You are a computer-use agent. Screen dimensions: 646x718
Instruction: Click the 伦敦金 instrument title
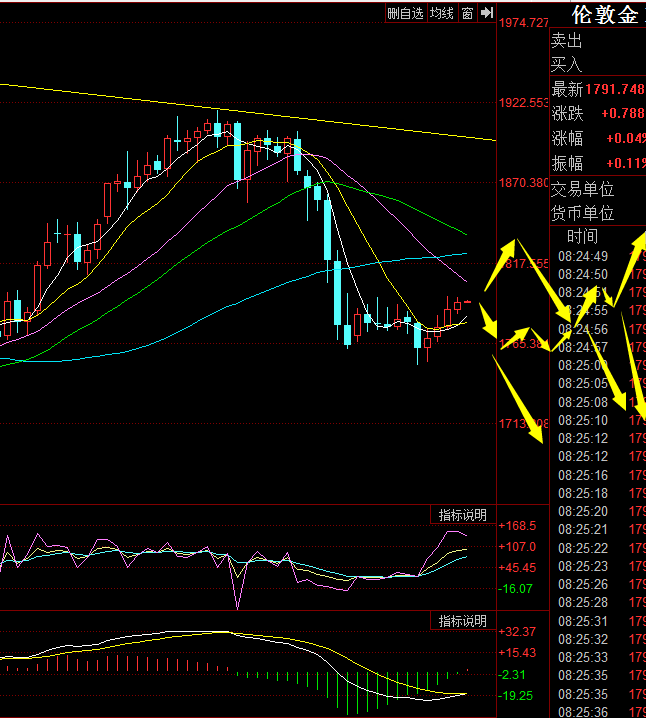click(605, 15)
